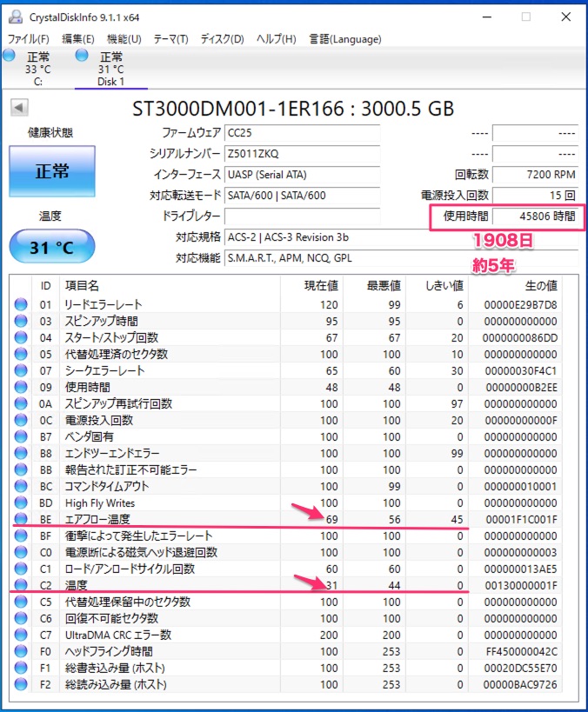Click the status orb for ID 09 使用時間
Screen dimensions: 588x712
tap(21, 387)
